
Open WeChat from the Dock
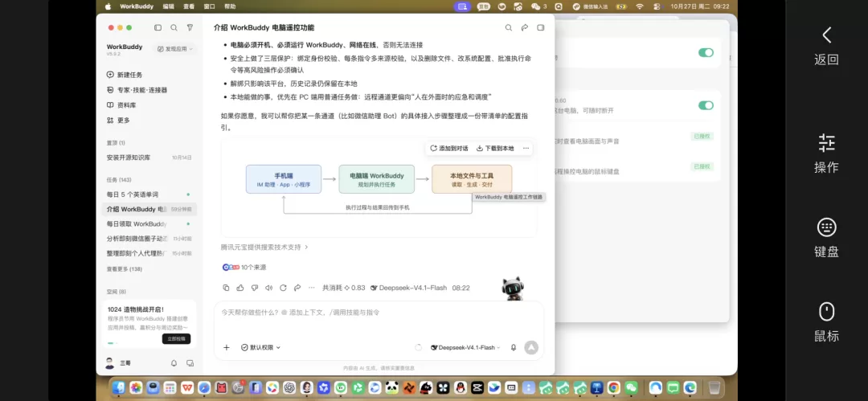[631, 387]
